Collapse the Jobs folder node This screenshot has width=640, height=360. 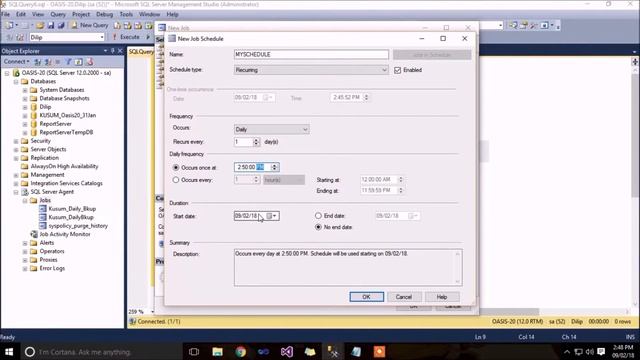point(25,200)
